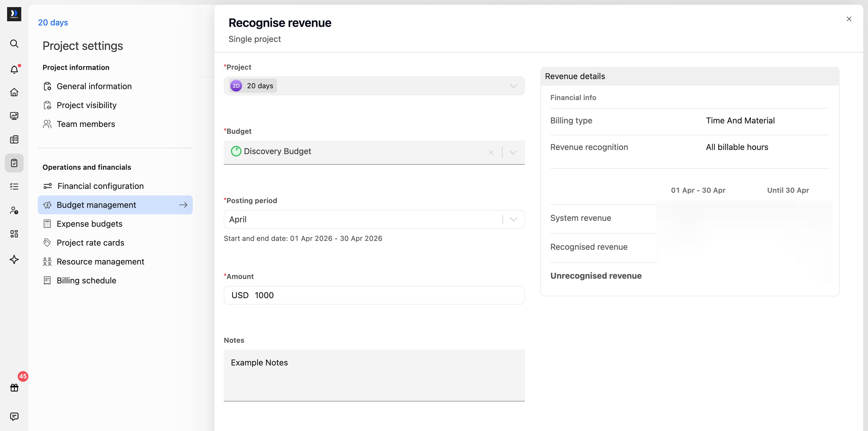Click the Example Notes text area
Viewport: 868px width, 431px height.
click(x=374, y=376)
